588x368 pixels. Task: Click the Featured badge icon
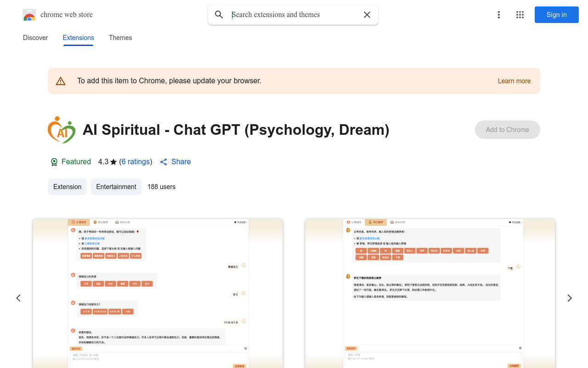point(54,162)
